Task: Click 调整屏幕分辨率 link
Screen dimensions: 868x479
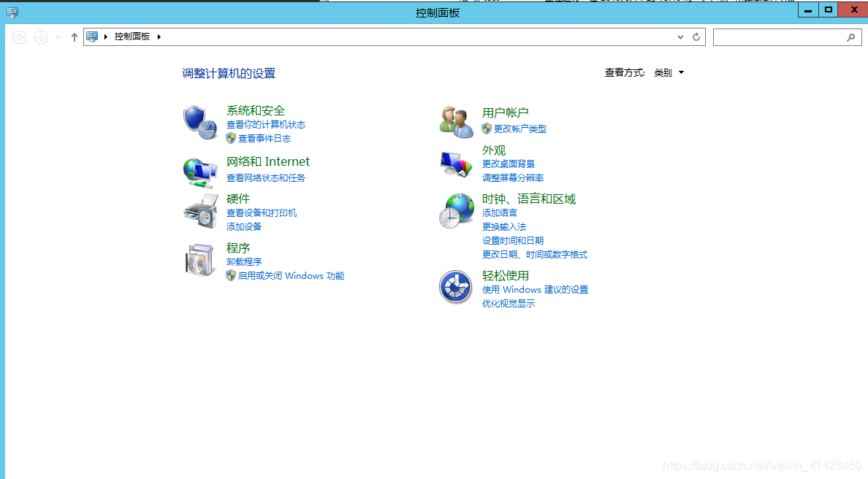Action: [513, 178]
